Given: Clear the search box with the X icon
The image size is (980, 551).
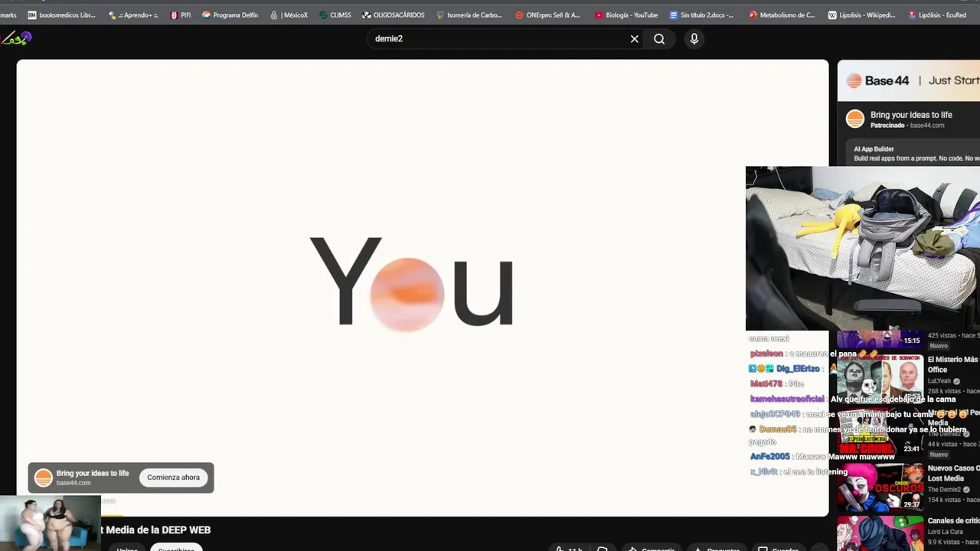Looking at the screenshot, I should pos(635,39).
